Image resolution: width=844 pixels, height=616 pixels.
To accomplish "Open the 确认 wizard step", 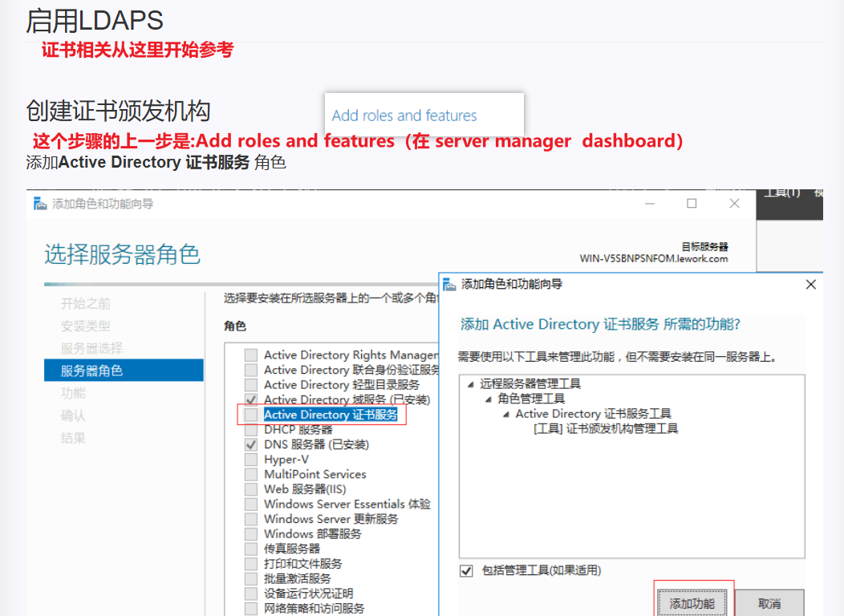I will pos(73,415).
